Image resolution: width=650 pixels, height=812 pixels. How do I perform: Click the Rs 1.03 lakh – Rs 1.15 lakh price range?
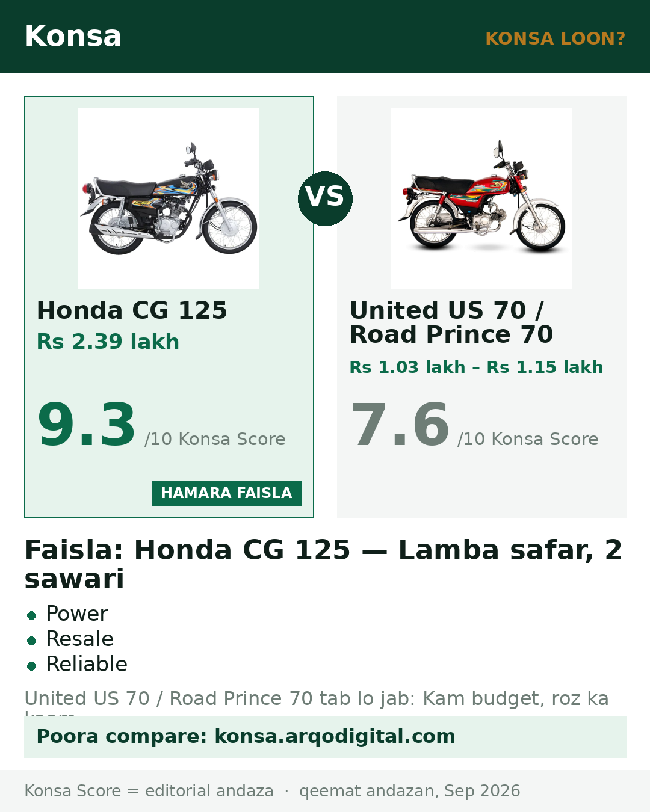(476, 367)
